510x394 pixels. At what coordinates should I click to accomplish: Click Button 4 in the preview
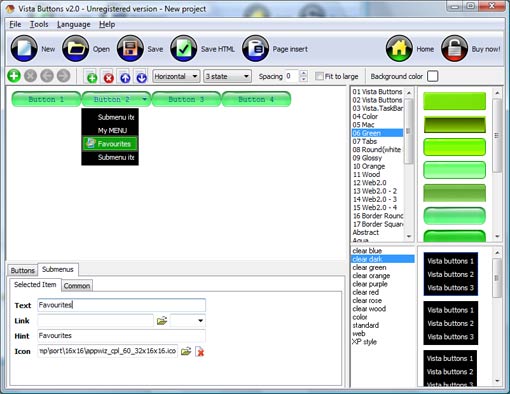tap(256, 99)
